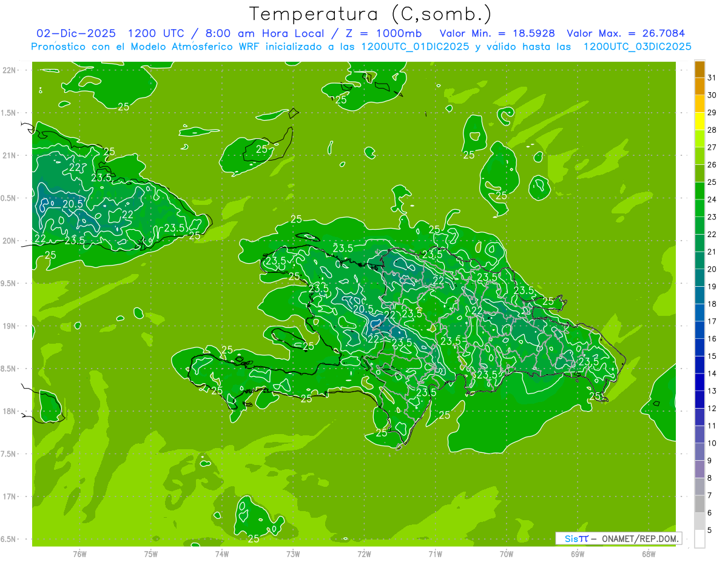Click the '75W' longitude axis label

point(151,554)
